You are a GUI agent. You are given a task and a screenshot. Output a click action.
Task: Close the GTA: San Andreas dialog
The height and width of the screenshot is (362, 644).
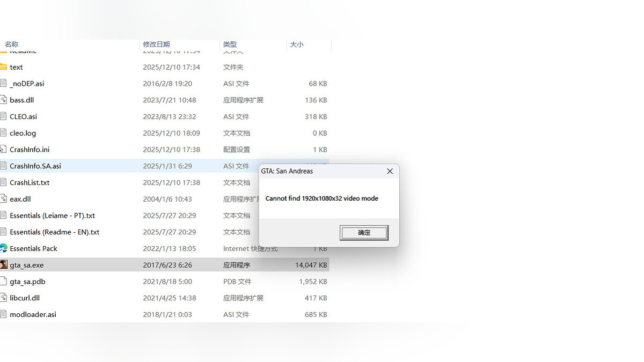click(x=390, y=171)
